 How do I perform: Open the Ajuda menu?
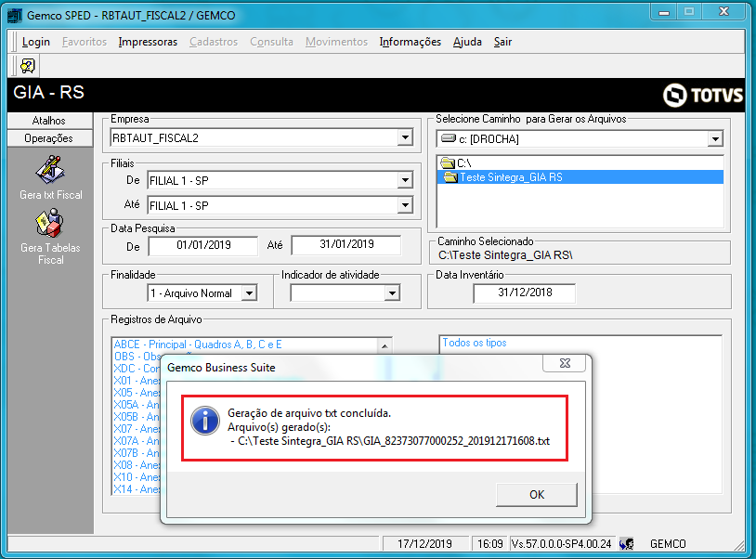467,42
